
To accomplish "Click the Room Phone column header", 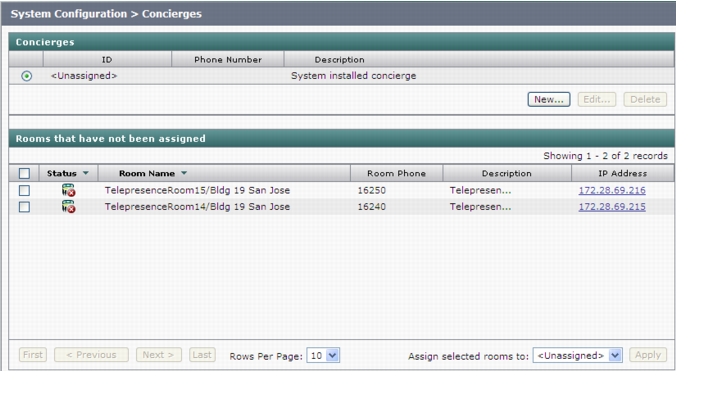I will (x=396, y=173).
